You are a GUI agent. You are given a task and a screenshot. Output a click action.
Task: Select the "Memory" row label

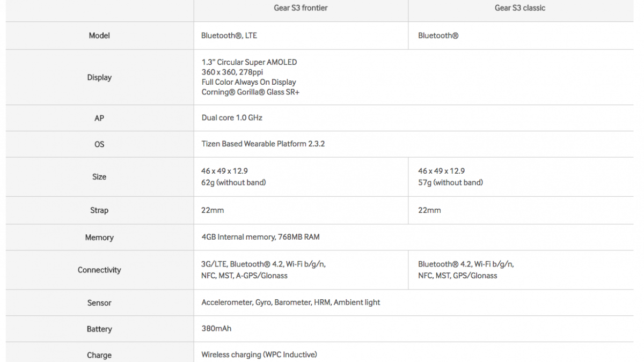tap(99, 237)
